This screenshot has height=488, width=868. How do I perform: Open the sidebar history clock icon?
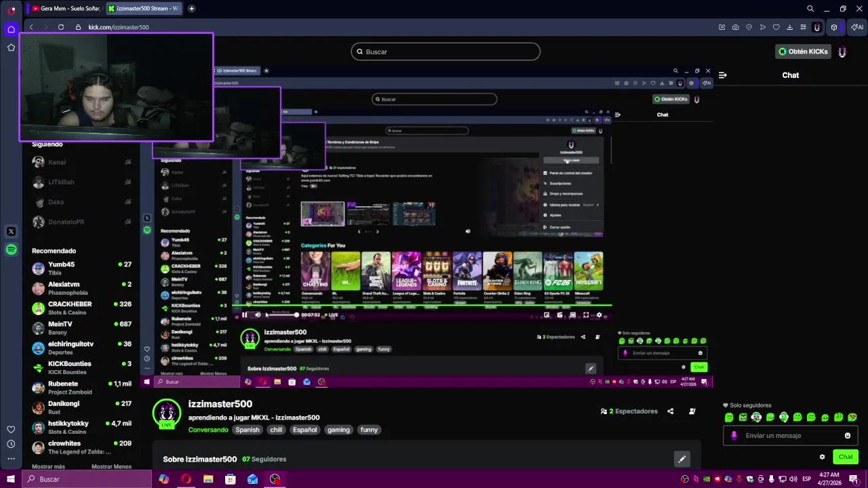tap(11, 444)
